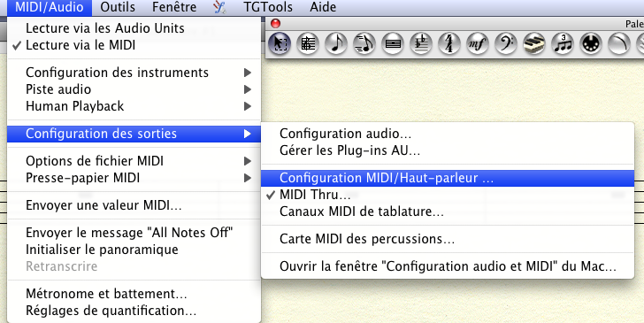Choose Canaux MIDI de tablature...

click(x=448, y=211)
